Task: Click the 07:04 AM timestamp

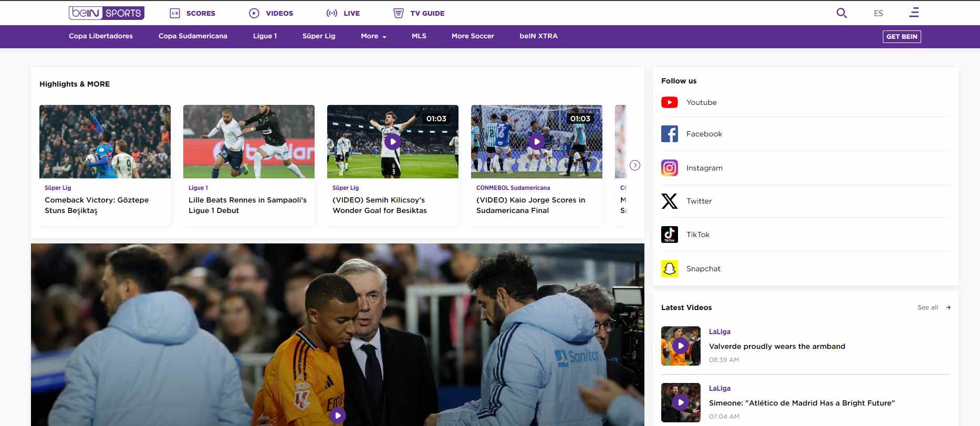Action: [724, 417]
